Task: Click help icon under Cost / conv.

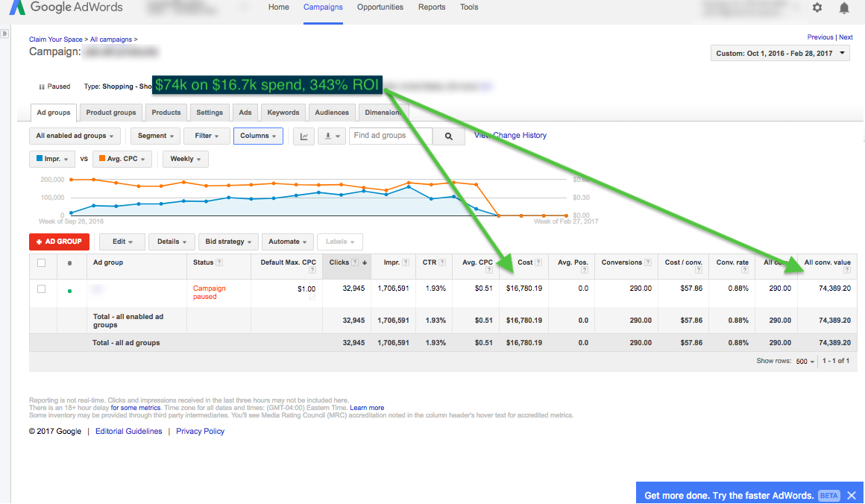Action: point(699,270)
